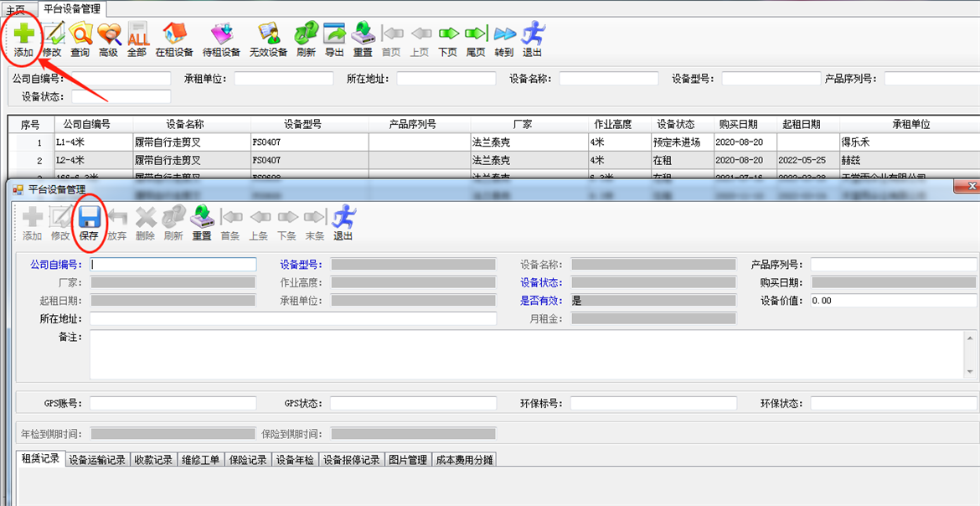The image size is (980, 506).
Task: Focus 公司自编号 field in dialog
Action: click(173, 265)
